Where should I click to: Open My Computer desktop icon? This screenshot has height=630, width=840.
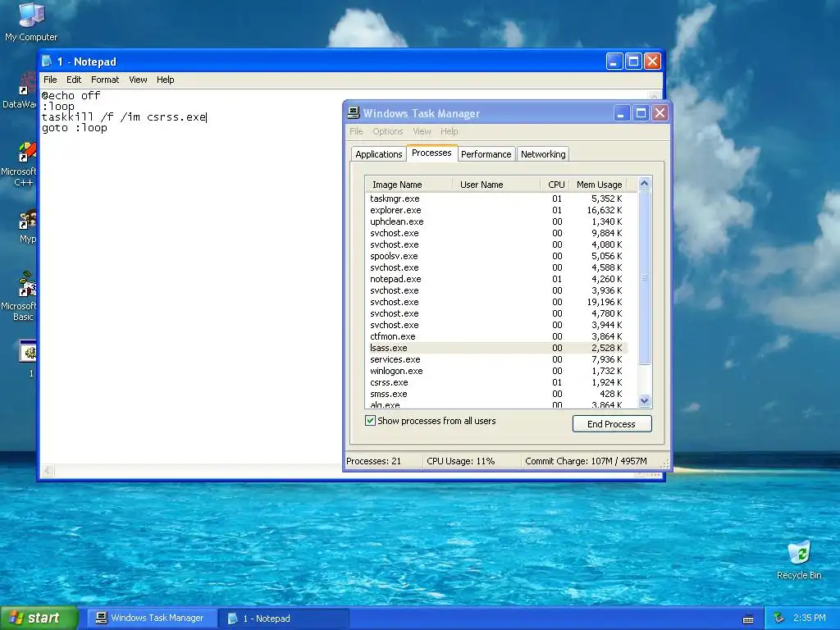31,22
